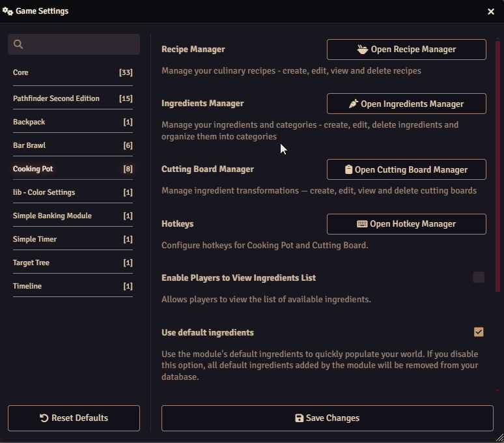
Task: Open the Timeline settings category
Action: pos(27,286)
